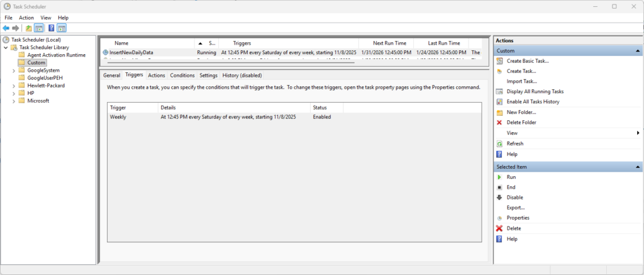
Task: Click the green Run icon in Selected Item
Action: (499, 177)
